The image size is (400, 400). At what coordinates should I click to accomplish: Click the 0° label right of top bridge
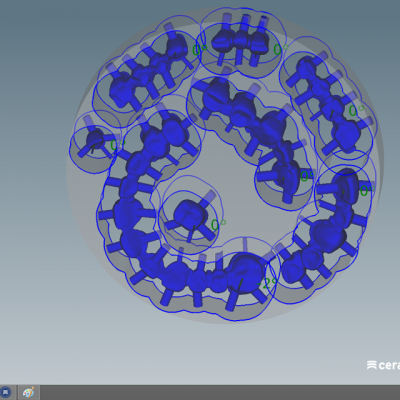click(x=281, y=50)
